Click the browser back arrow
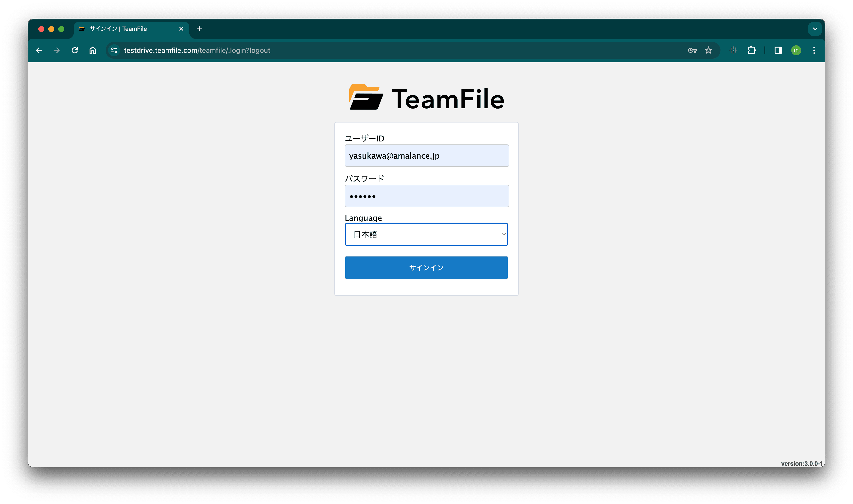Viewport: 853px width, 504px height. click(39, 50)
